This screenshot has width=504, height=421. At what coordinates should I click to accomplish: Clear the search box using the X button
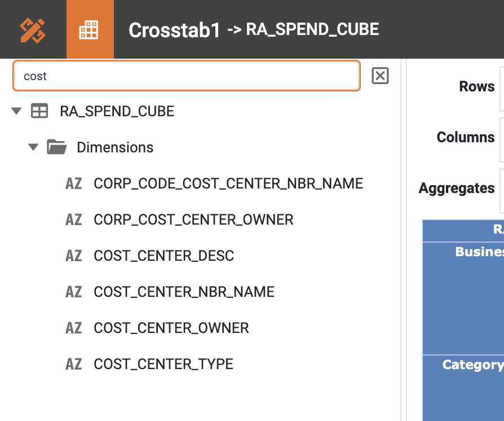(380, 76)
